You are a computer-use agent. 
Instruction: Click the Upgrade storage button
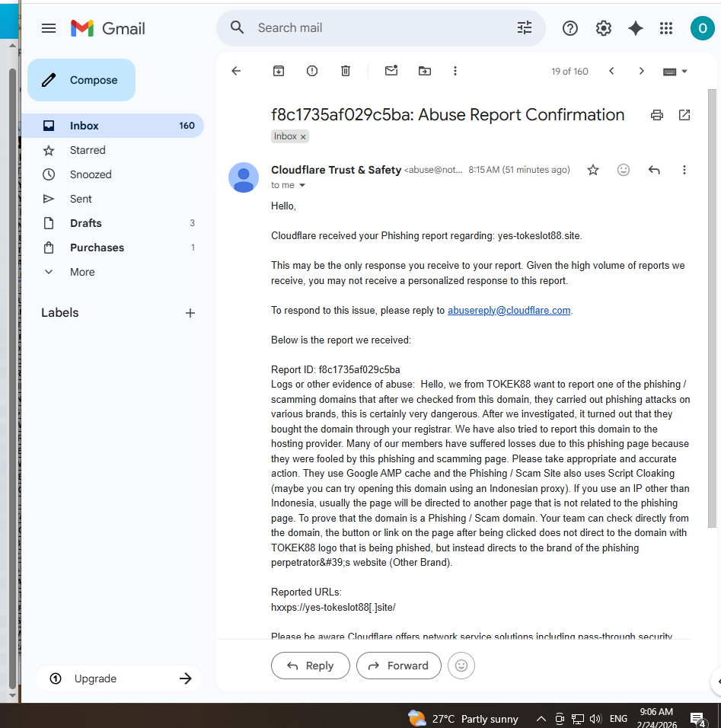pyautogui.click(x=119, y=679)
